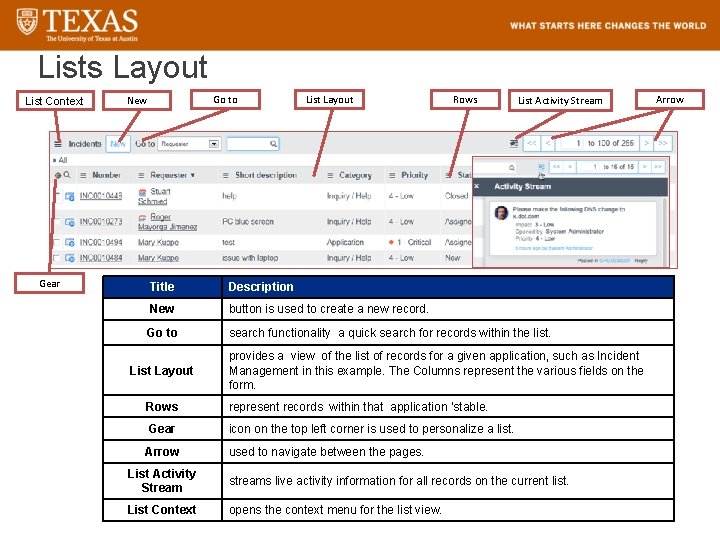The width and height of the screenshot is (720, 540).
Task: Click the preview icon for INC0010494
Action: tap(70, 242)
